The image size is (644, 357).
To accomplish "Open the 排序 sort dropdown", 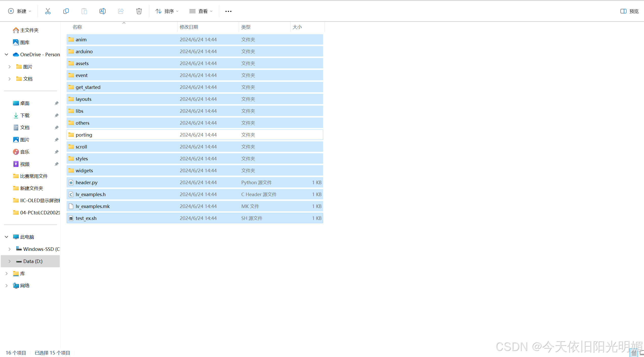I will point(166,11).
